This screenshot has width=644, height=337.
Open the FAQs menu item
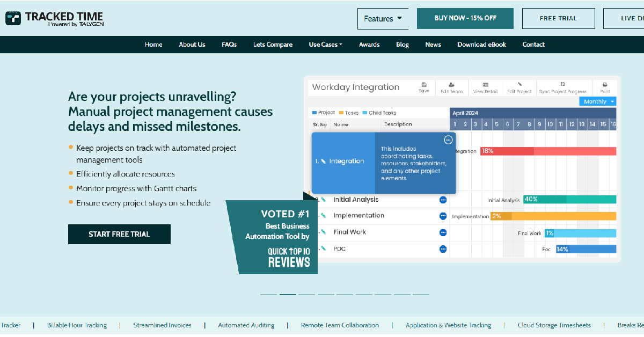click(x=229, y=45)
